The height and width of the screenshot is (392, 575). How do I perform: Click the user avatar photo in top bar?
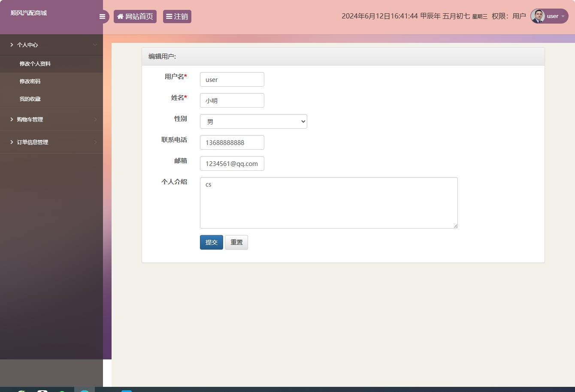pos(538,16)
